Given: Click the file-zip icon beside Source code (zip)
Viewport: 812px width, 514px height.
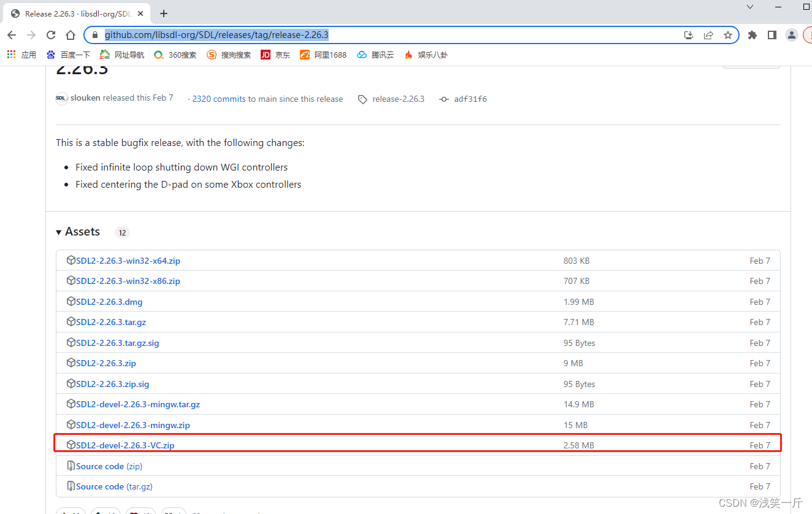Looking at the screenshot, I should coord(71,466).
